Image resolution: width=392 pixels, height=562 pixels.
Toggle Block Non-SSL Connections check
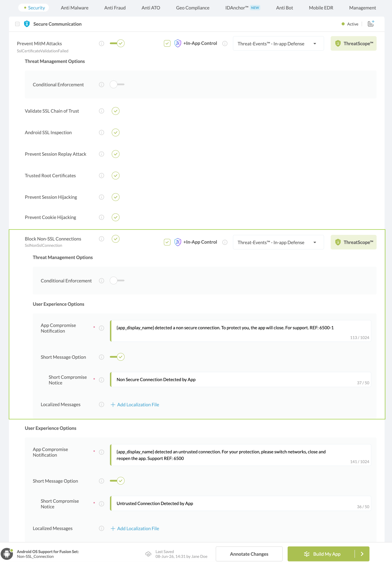point(116,239)
